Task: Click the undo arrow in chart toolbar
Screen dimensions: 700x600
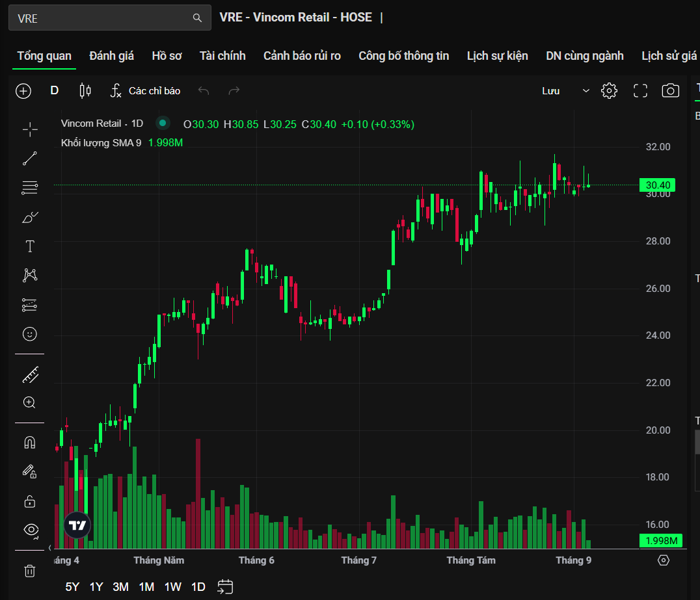Action: [204, 91]
